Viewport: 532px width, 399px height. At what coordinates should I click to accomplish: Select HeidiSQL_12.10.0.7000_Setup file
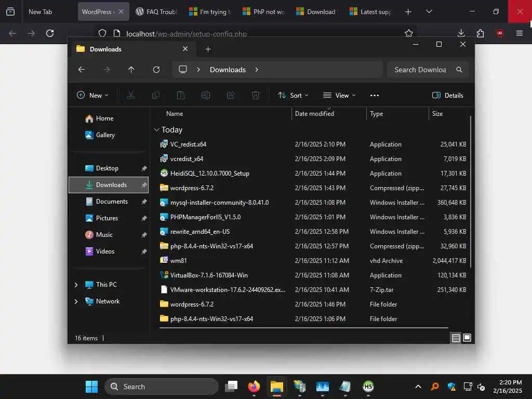(210, 174)
